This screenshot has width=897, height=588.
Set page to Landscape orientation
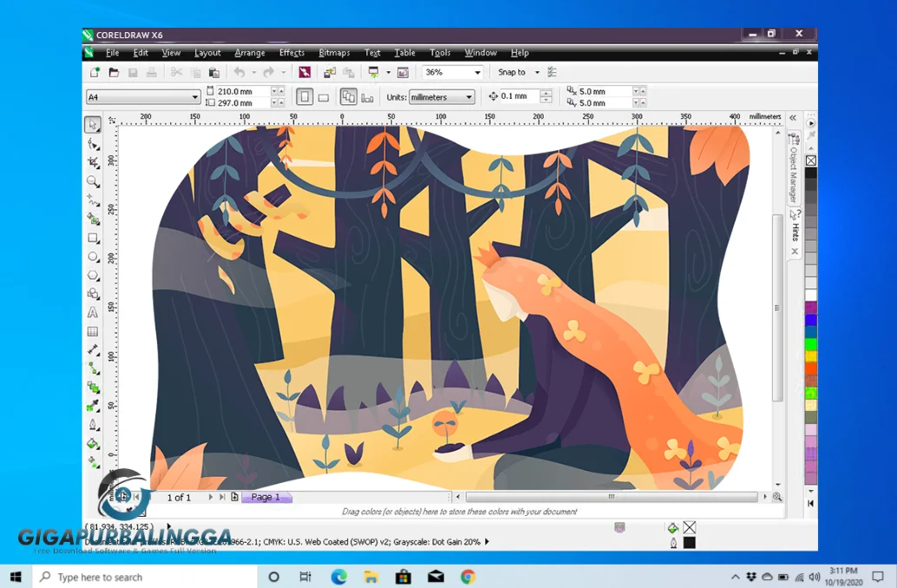click(324, 97)
